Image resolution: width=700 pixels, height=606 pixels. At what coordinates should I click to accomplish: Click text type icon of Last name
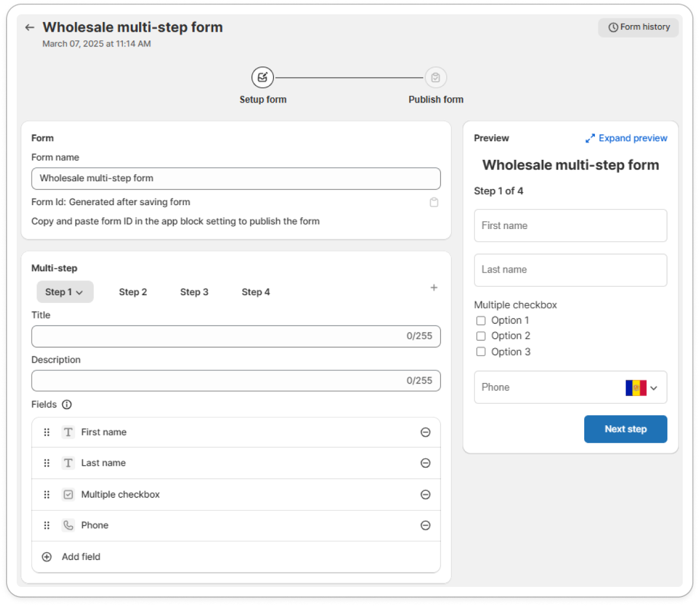(68, 463)
